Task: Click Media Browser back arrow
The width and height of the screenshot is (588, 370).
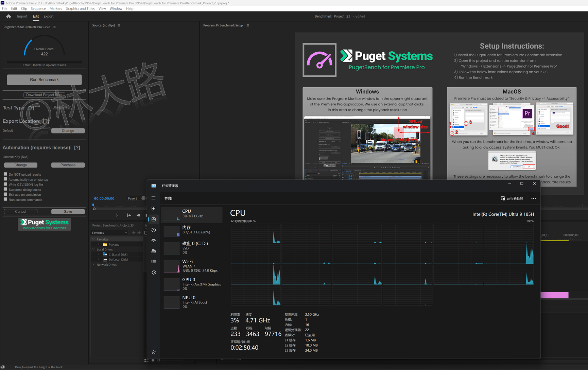Action: pos(134,233)
